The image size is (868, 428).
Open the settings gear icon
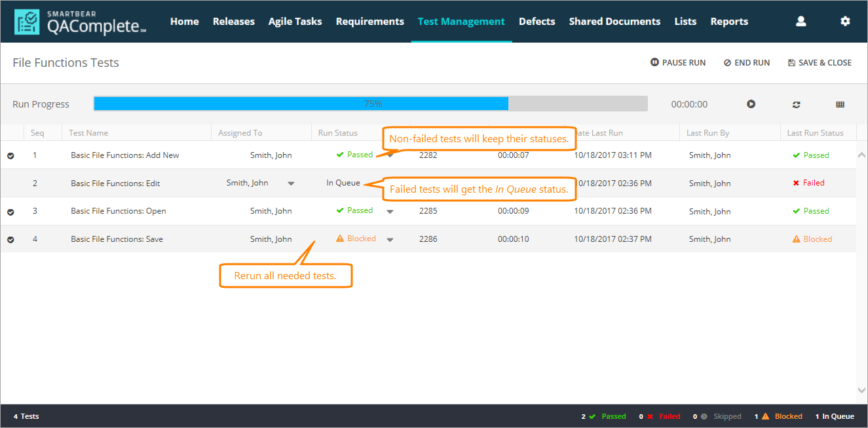pos(845,22)
